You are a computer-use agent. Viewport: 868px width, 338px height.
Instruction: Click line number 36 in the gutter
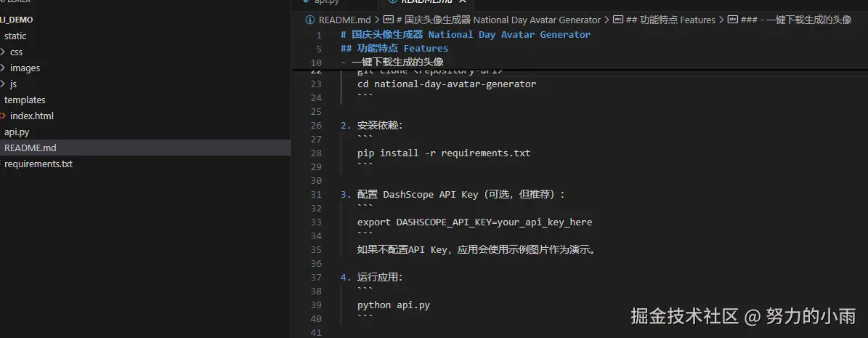pos(316,264)
